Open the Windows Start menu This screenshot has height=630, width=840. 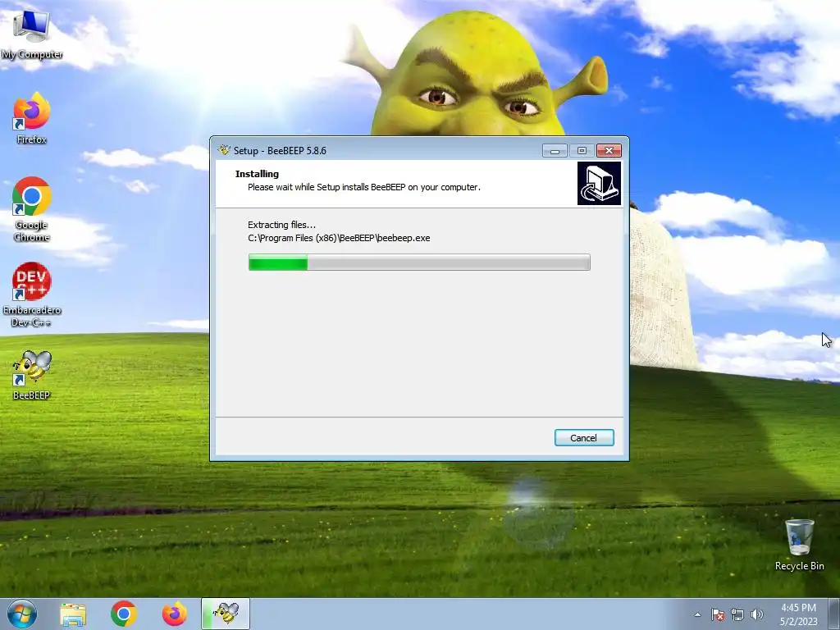(22, 614)
